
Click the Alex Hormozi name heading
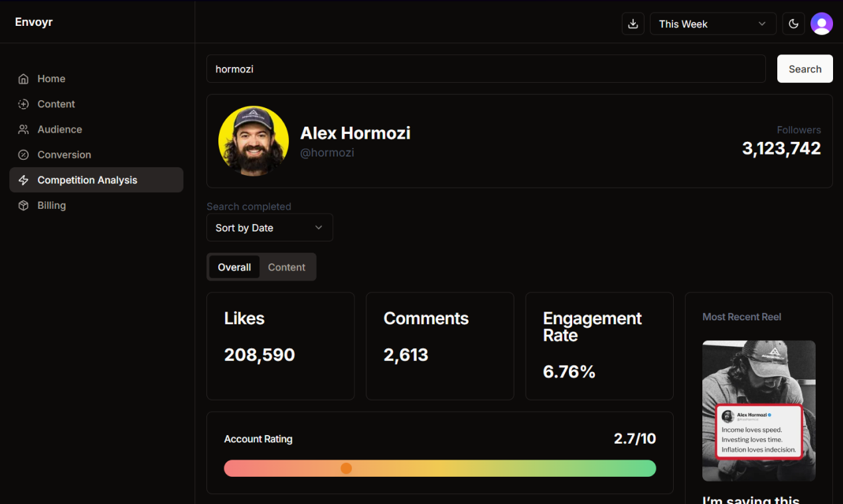click(355, 133)
